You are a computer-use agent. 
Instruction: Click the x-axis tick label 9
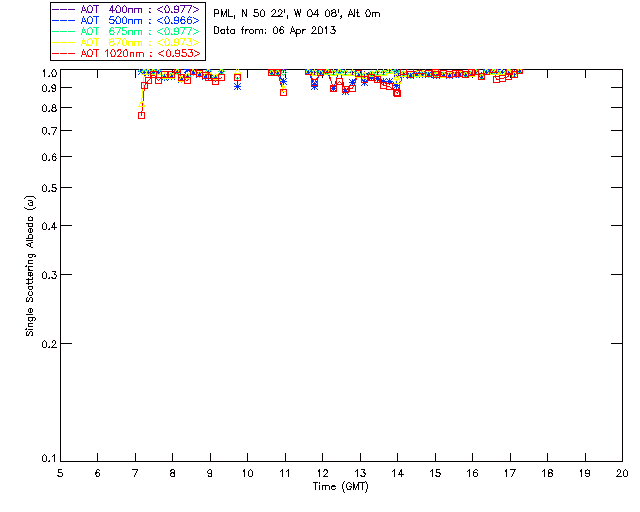210,473
